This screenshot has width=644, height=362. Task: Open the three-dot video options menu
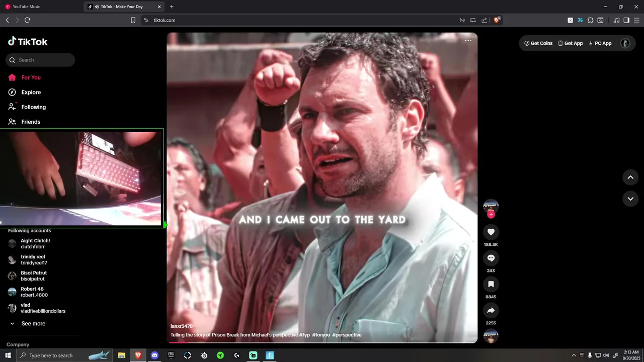(468, 40)
